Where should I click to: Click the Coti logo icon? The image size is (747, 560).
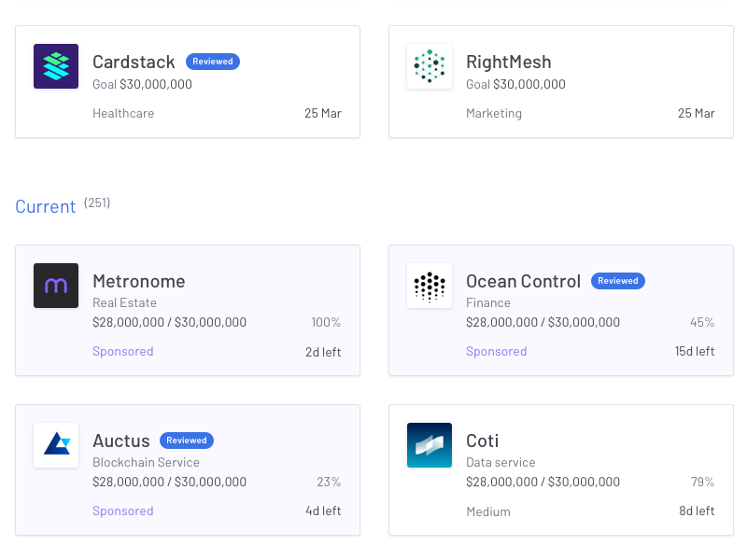click(x=430, y=445)
